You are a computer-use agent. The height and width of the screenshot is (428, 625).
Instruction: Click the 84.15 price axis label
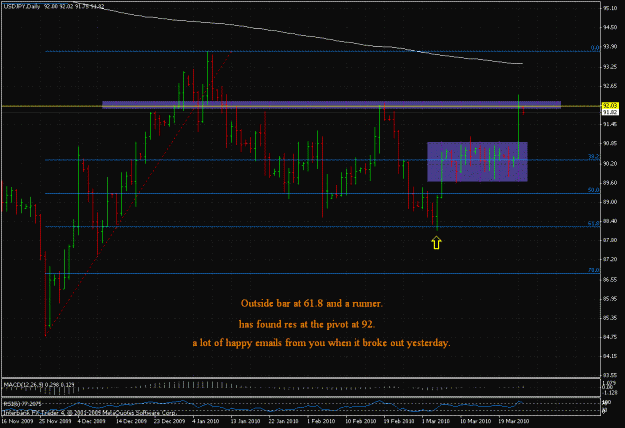610,356
